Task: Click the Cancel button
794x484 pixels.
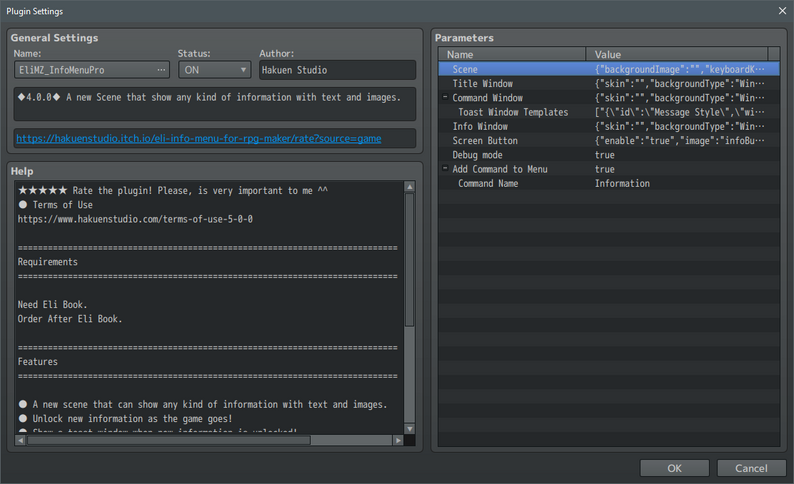Action: click(751, 468)
